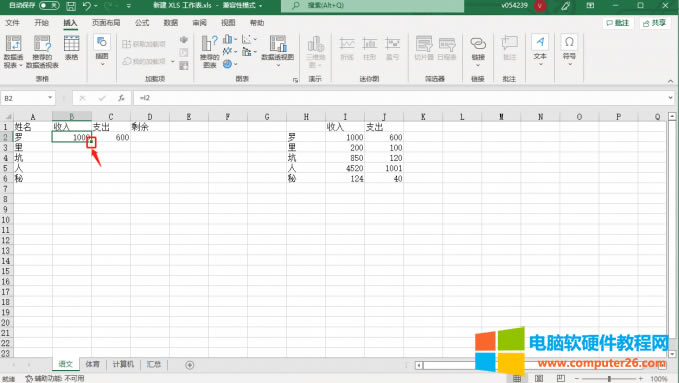Click the 共享 share button
The image size is (679, 383).
pos(655,23)
